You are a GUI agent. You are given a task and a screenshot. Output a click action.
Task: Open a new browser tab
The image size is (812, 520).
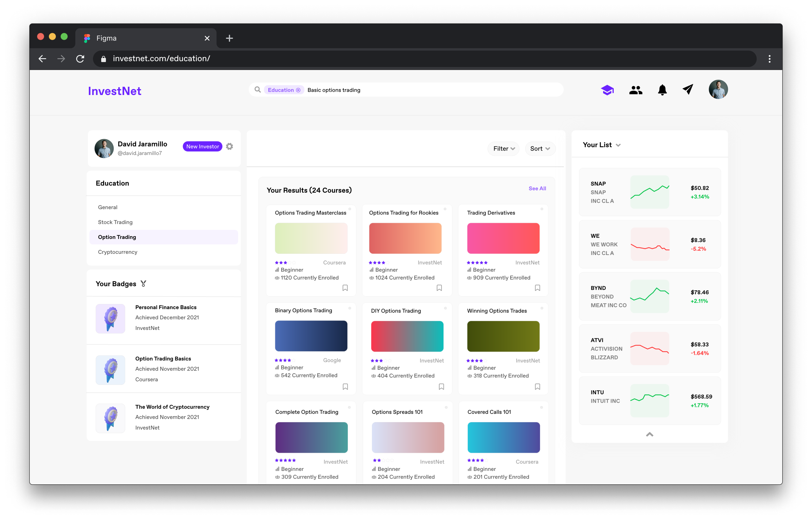pyautogui.click(x=229, y=38)
